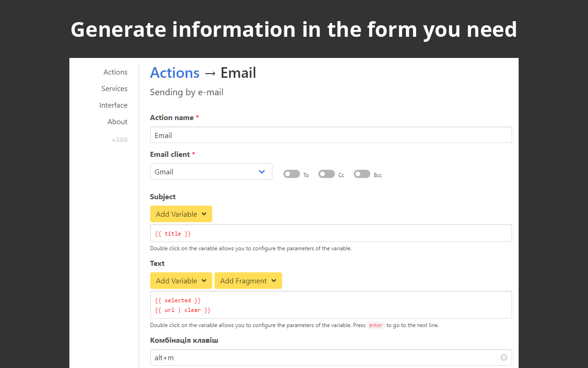This screenshot has width=588, height=368.
Task: Click the Gmail dropdown chevron arrow
Action: coord(262,172)
